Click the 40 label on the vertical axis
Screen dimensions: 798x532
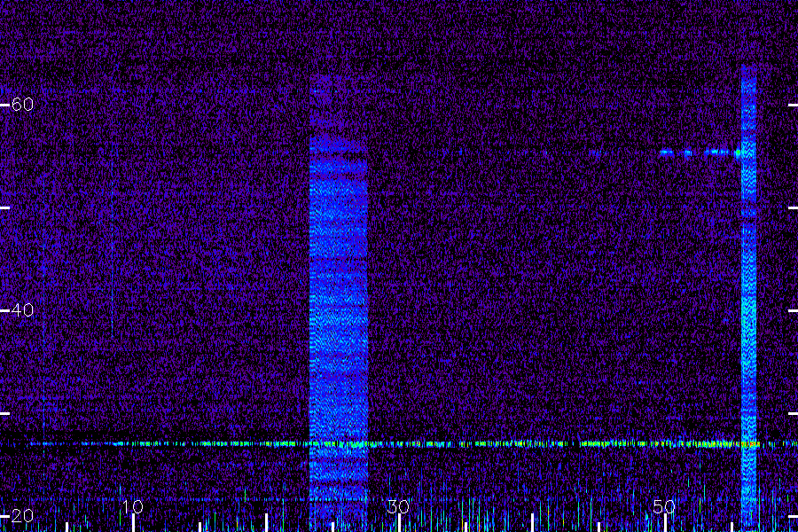click(x=22, y=310)
